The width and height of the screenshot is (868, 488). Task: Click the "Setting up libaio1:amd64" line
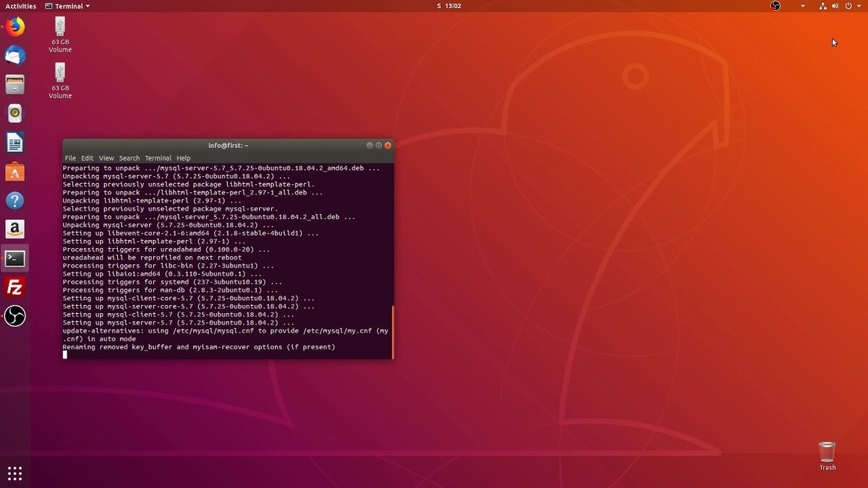click(x=162, y=274)
